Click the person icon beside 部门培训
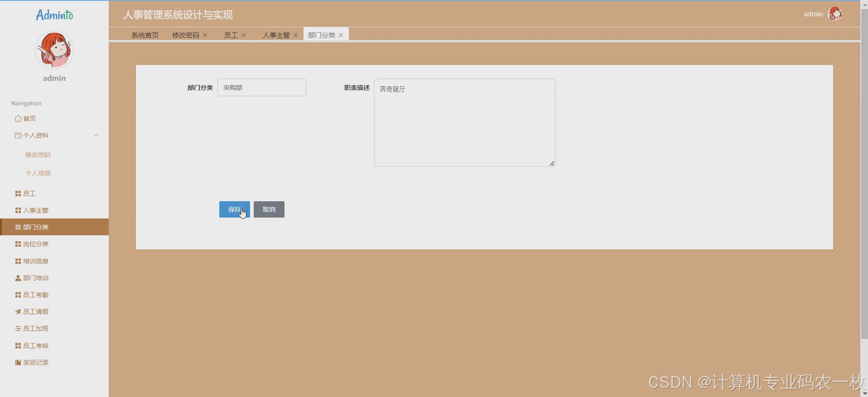This screenshot has width=868, height=397. [18, 278]
